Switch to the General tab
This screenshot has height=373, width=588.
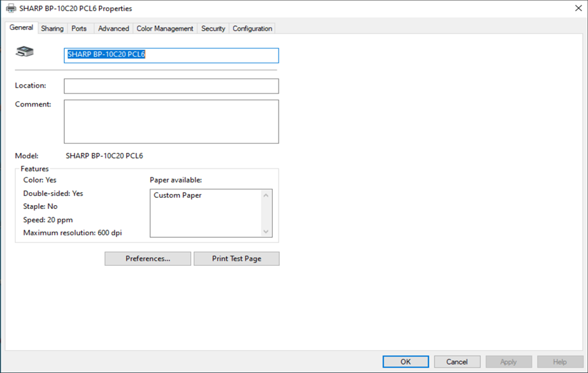pos(22,27)
